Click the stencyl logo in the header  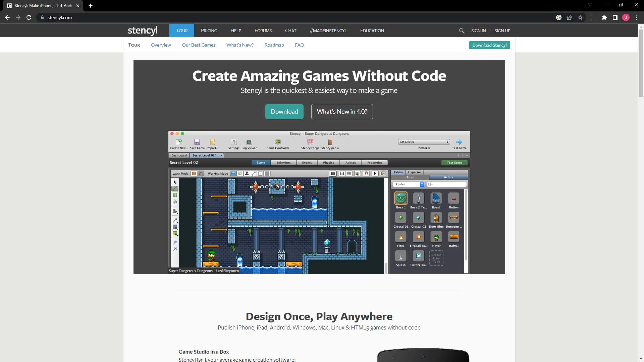point(143,31)
